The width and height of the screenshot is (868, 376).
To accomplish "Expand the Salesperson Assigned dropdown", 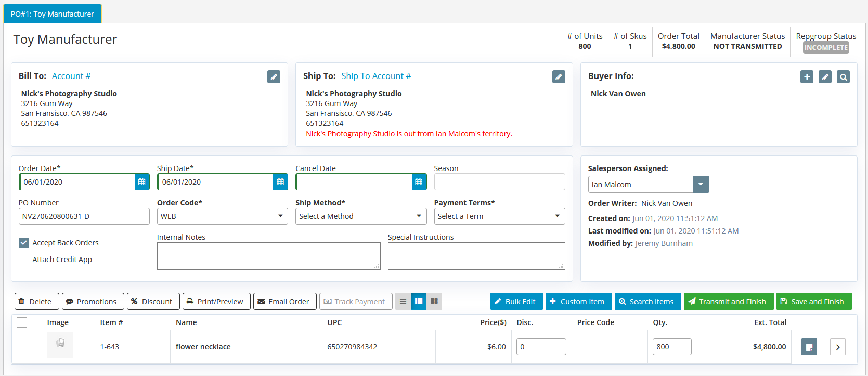I will point(701,185).
